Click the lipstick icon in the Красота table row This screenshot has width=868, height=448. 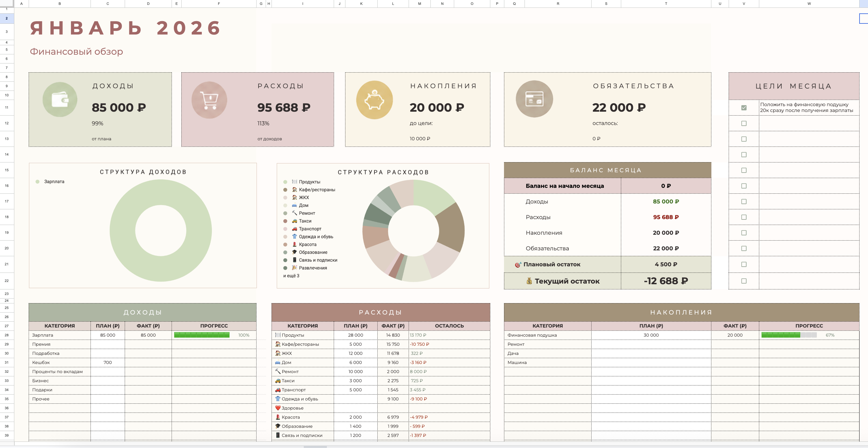tap(278, 417)
